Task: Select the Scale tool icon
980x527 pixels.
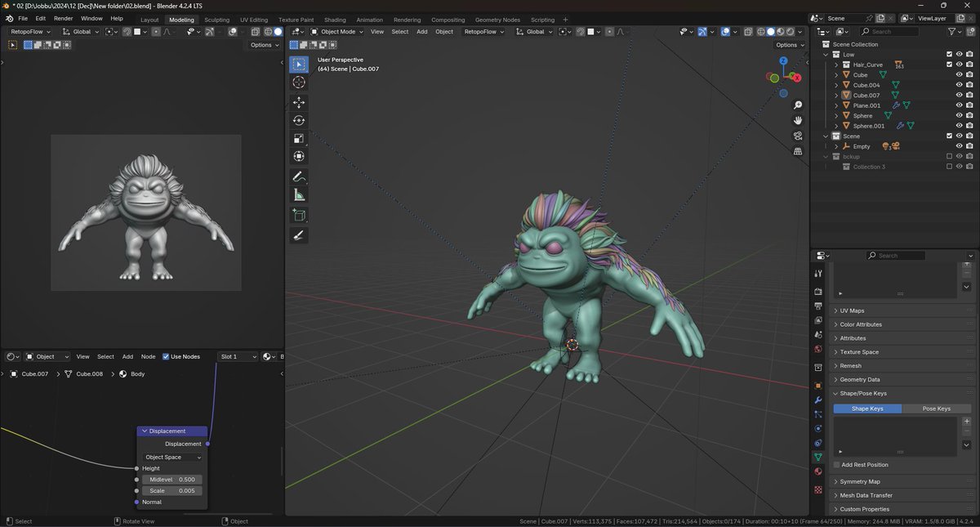Action: [299, 138]
